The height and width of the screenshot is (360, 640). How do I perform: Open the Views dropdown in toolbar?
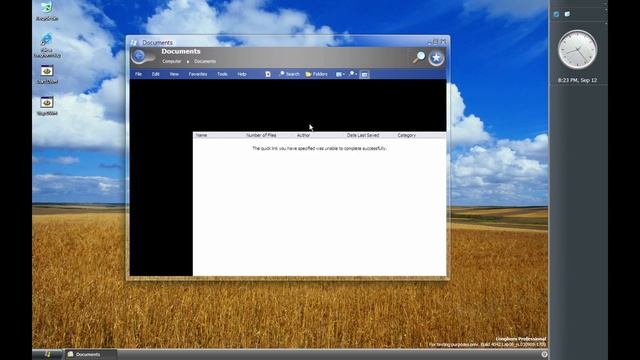340,74
